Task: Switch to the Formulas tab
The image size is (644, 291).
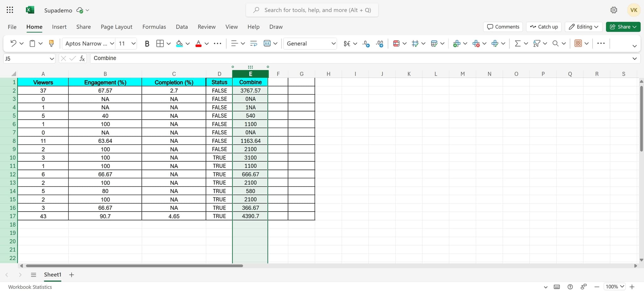Action: tap(154, 27)
